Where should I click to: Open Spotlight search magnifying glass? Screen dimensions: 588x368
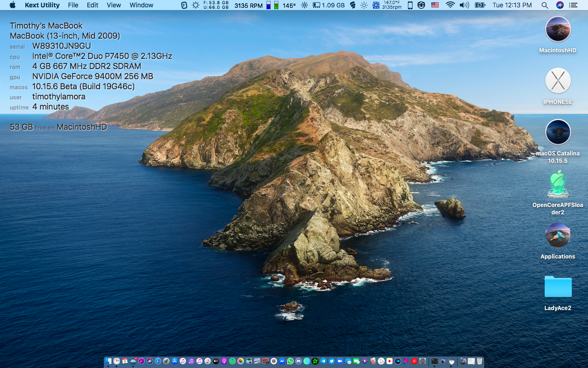(x=545, y=5)
